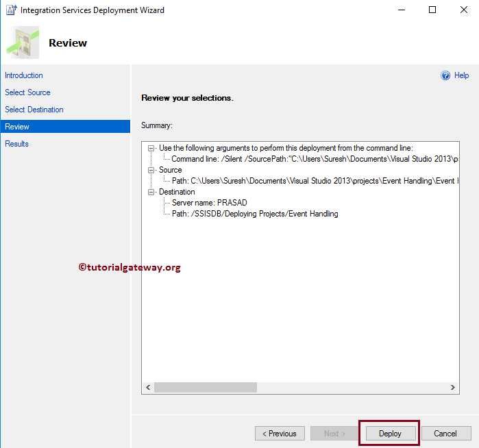This screenshot has width=479, height=448.
Task: Click the blue Help question mark icon
Action: point(445,75)
